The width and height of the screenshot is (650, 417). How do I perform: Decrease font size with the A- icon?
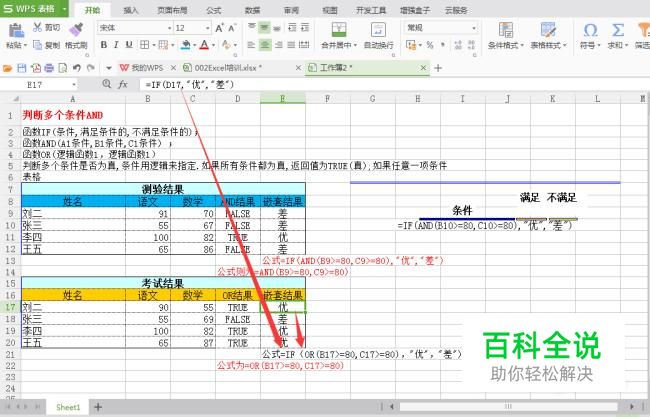[x=232, y=28]
